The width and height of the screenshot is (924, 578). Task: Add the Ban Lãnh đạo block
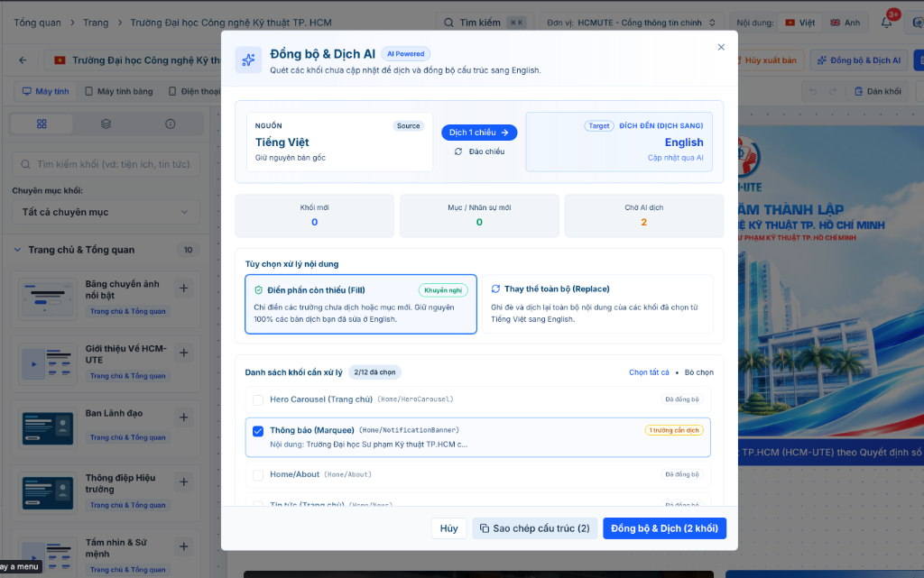point(184,417)
